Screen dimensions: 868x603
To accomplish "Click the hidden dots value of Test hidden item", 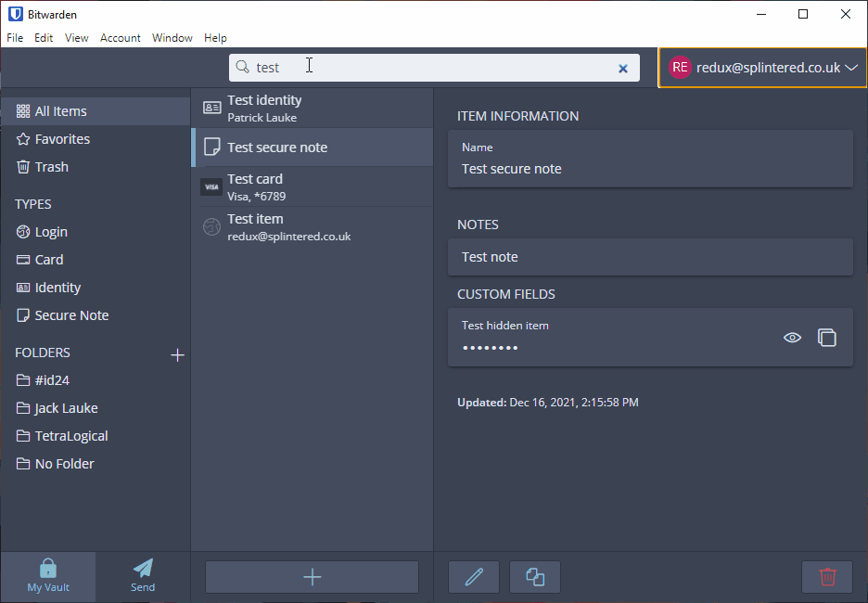I will coord(491,348).
